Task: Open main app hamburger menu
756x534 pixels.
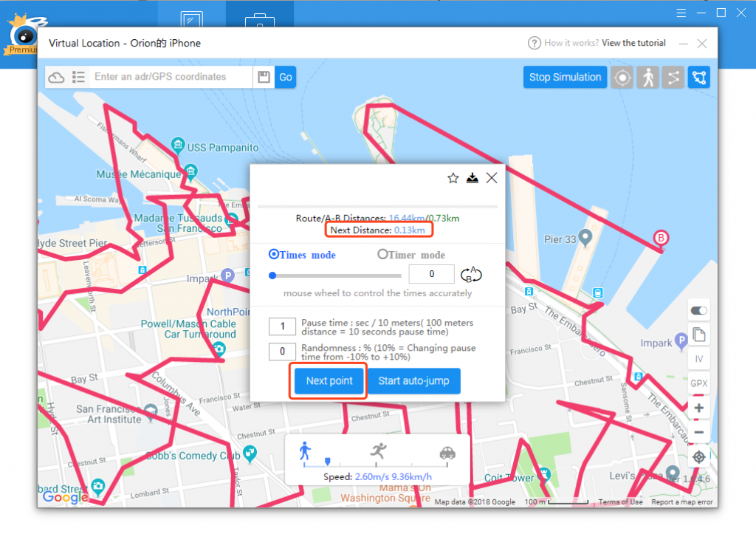Action: (681, 13)
